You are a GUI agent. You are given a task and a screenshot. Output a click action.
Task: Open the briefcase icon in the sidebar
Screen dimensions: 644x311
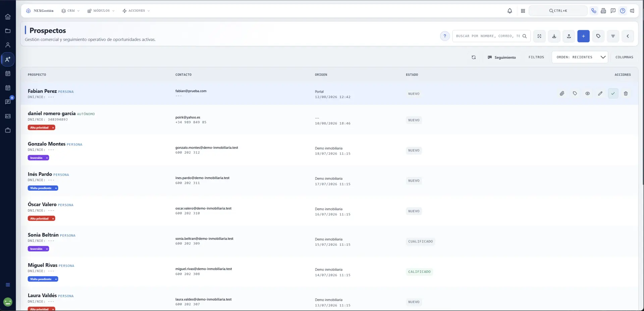(8, 130)
